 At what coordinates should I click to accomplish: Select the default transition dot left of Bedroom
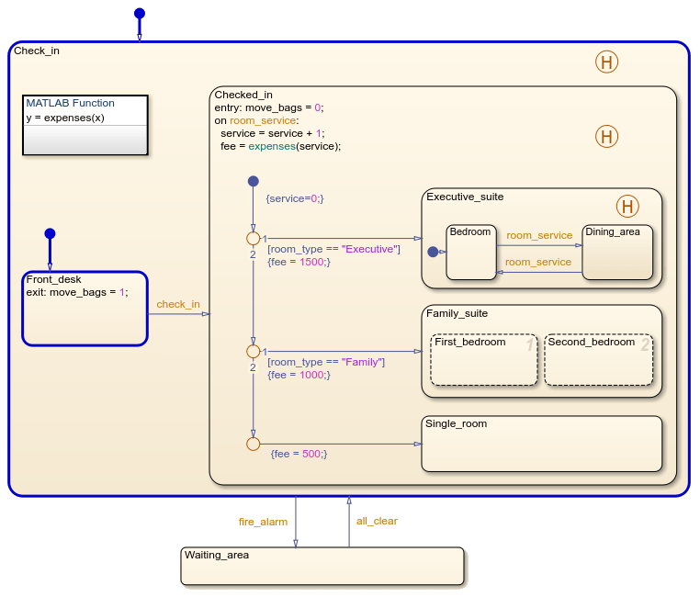tap(433, 251)
